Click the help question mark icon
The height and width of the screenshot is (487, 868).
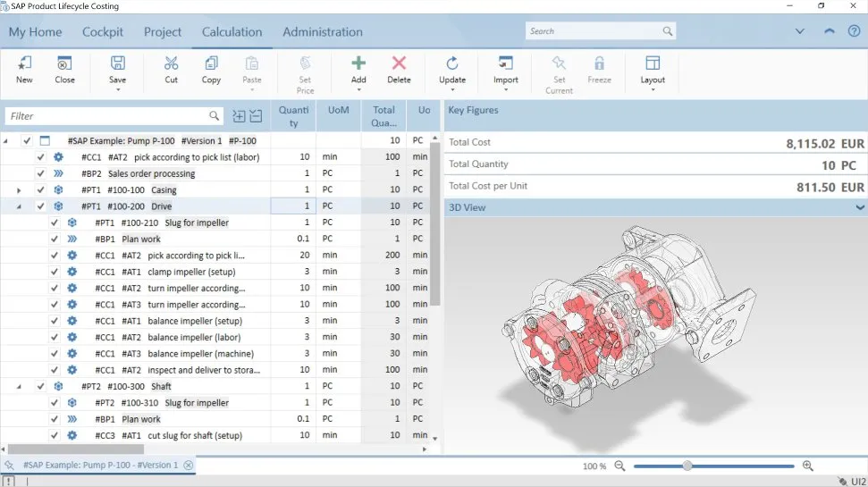tap(854, 31)
